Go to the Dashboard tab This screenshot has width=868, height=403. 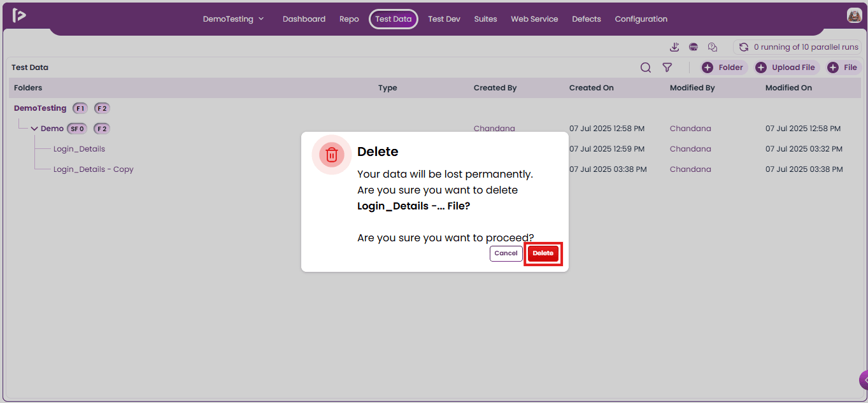tap(304, 19)
